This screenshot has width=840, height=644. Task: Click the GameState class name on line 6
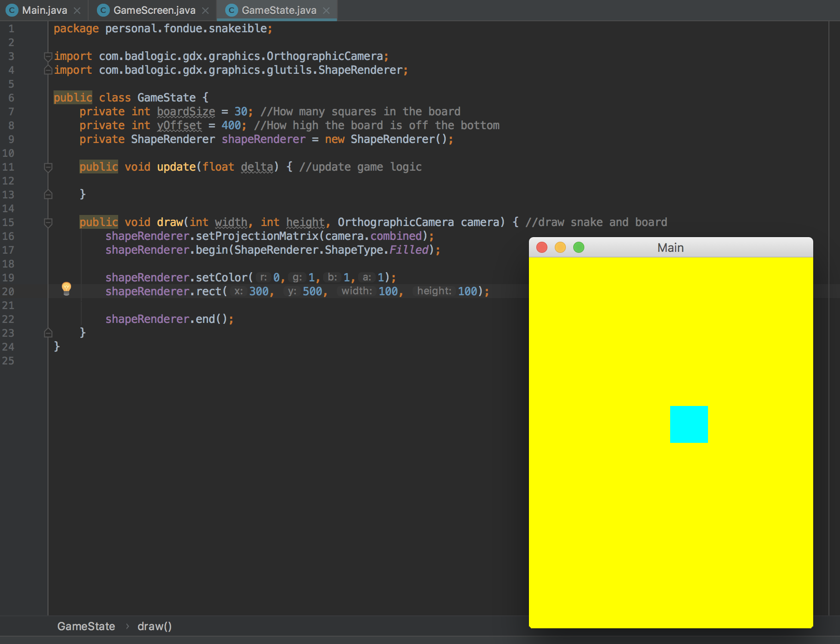click(167, 98)
